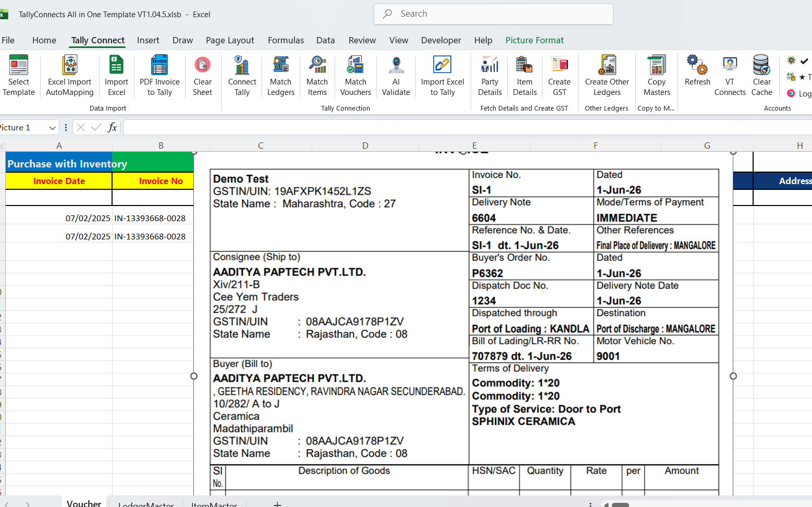The width and height of the screenshot is (812, 507).
Task: Open Match Items
Action: tap(317, 76)
